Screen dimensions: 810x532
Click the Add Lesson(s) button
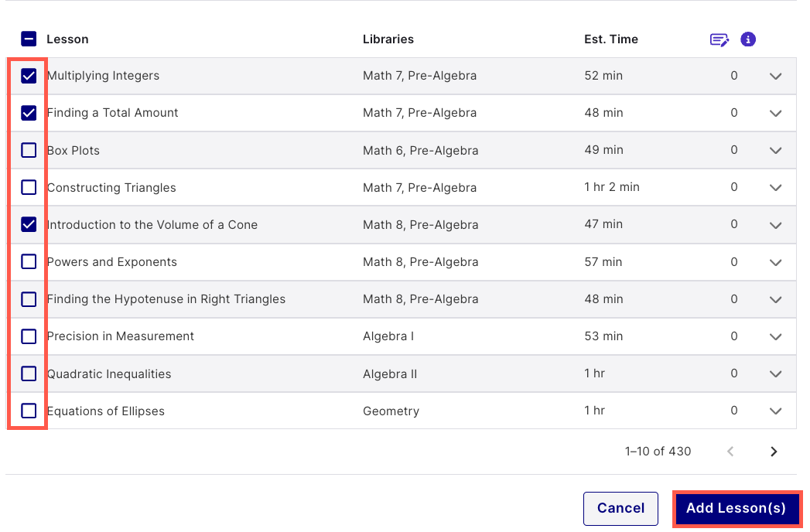coord(736,508)
